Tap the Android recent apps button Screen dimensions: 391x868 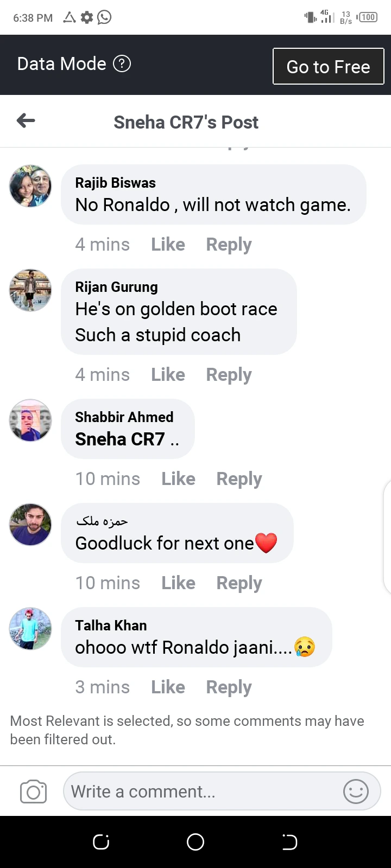(x=101, y=842)
